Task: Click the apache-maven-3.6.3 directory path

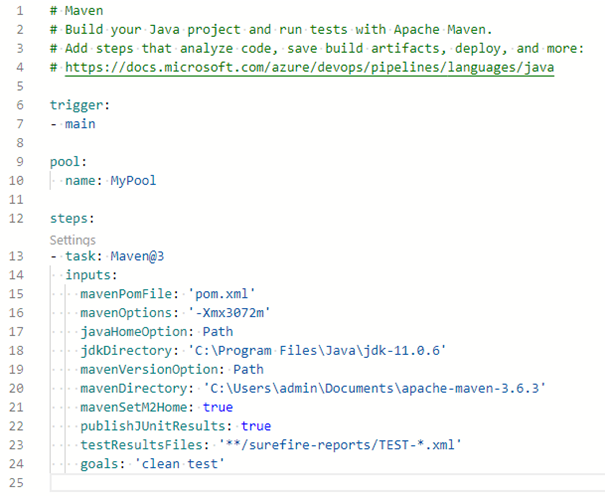Action: click(x=374, y=388)
